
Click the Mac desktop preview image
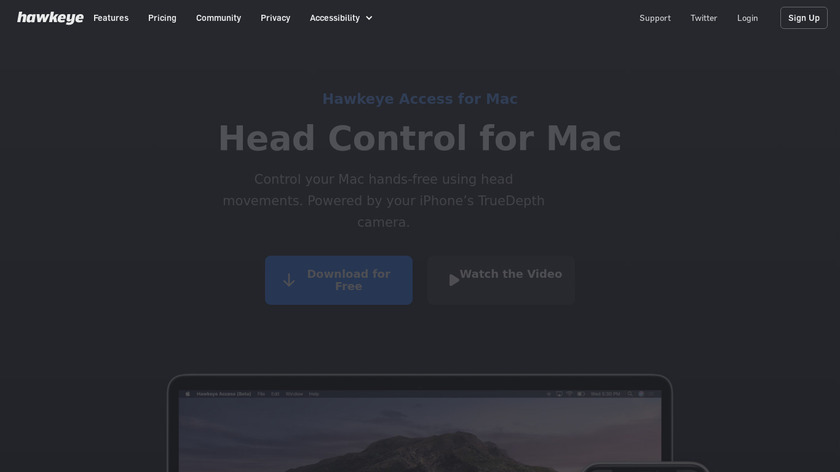coord(420,431)
